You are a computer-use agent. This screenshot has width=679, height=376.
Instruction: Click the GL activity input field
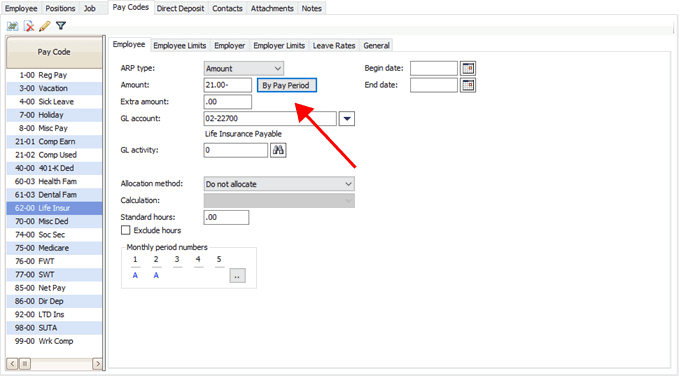tap(236, 150)
